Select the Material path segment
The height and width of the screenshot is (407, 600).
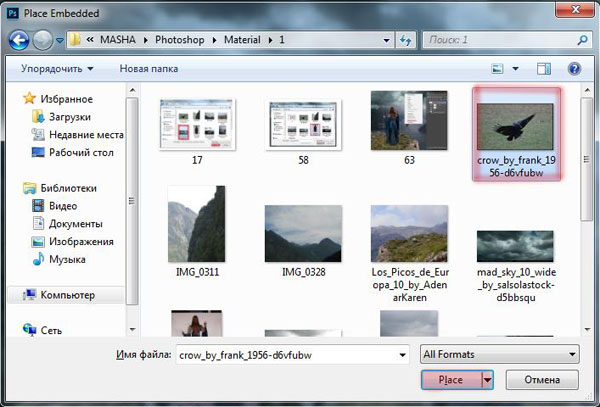click(242, 40)
